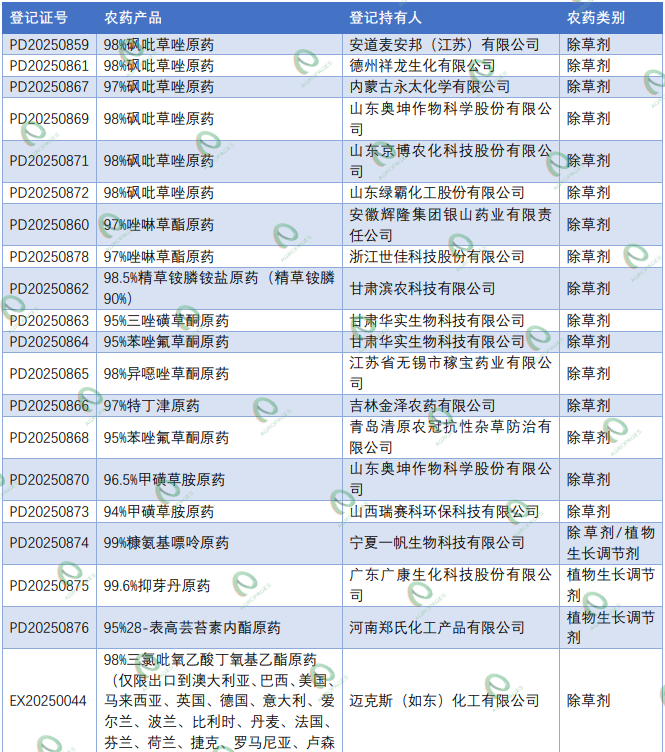Click holder 德州祥龙生化有限公司
Screen dimensions: 665x752
(422, 66)
